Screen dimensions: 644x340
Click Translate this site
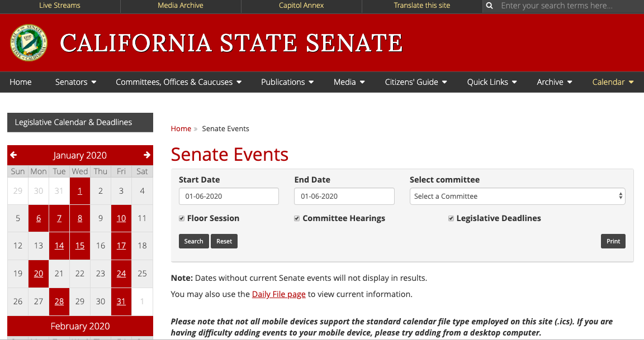click(422, 6)
